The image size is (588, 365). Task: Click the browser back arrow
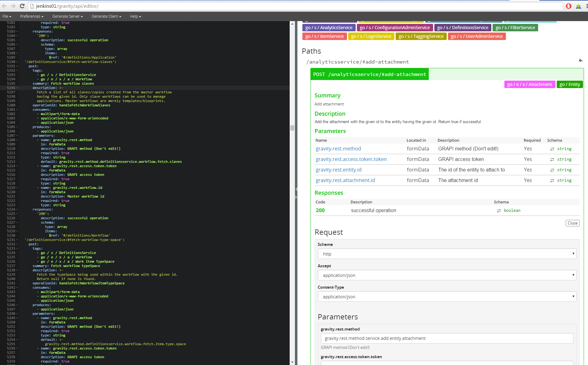4,6
